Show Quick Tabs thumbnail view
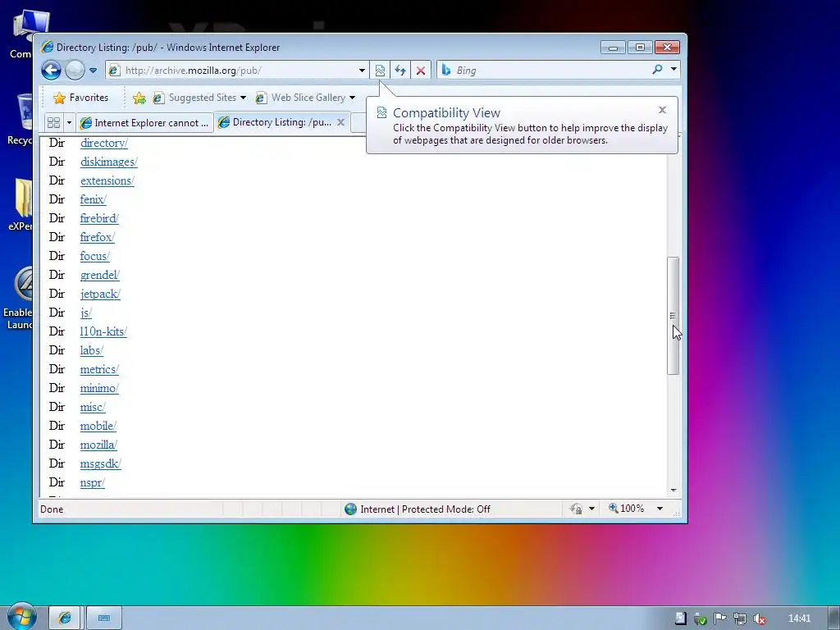The height and width of the screenshot is (630, 840). click(x=53, y=123)
